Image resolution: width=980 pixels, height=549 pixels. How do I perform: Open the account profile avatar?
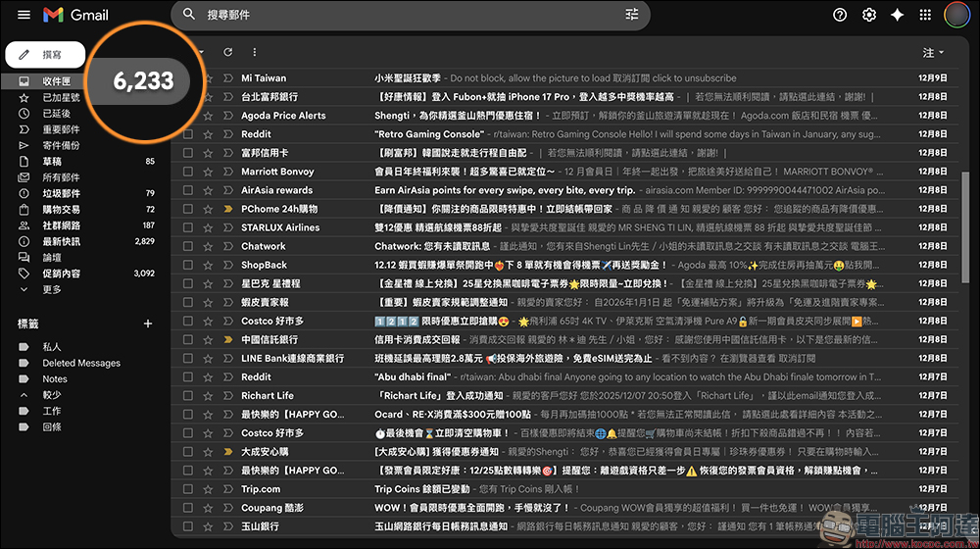coord(956,15)
